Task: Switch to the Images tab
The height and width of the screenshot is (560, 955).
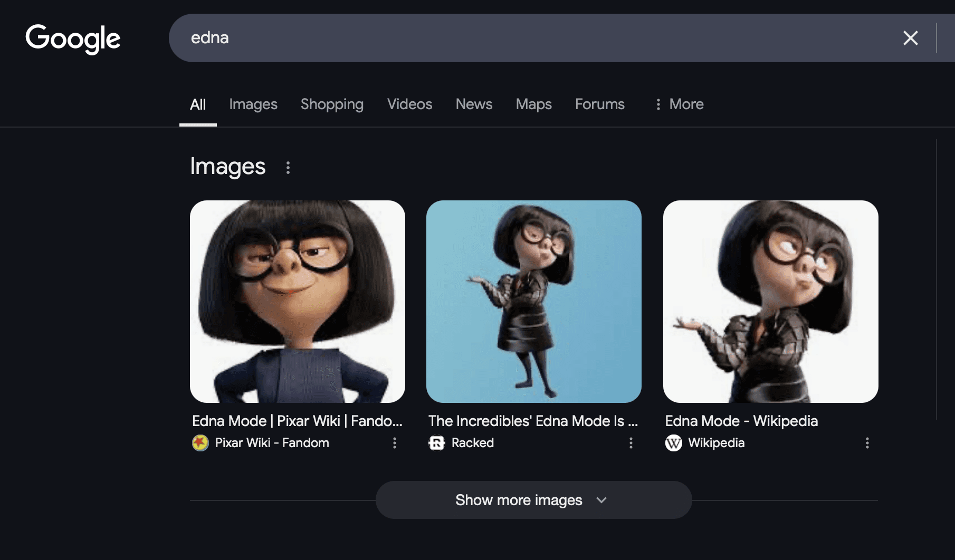Action: pyautogui.click(x=253, y=104)
